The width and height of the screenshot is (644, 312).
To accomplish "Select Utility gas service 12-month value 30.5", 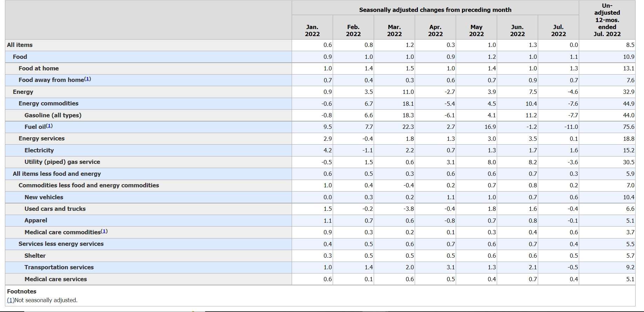I will pos(629,162).
